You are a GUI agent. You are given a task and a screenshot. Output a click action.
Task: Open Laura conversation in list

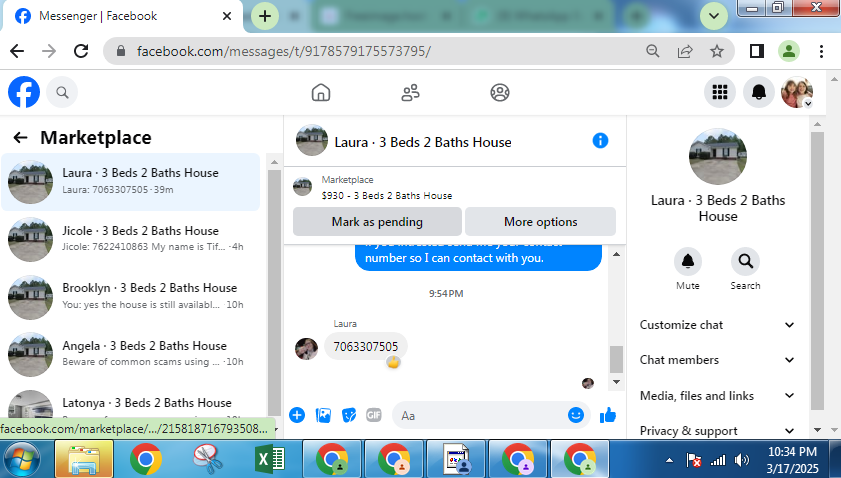click(130, 182)
